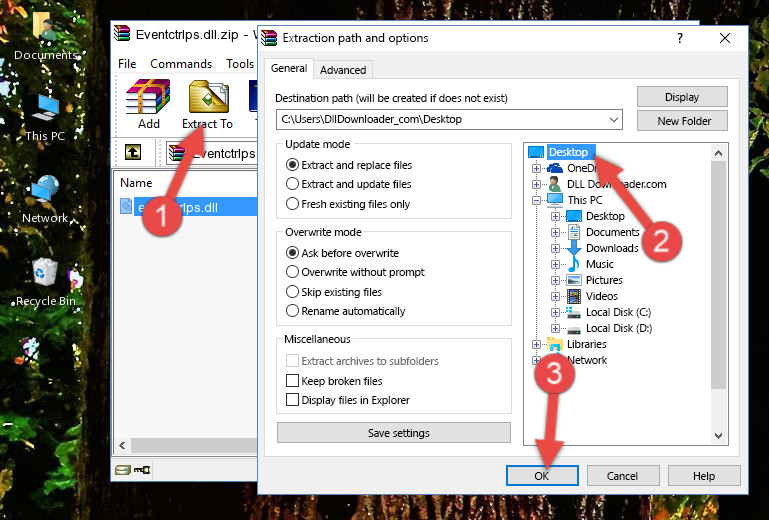The width and height of the screenshot is (769, 520).
Task: Click the folder tree scroll down arrow
Action: pyautogui.click(x=718, y=435)
